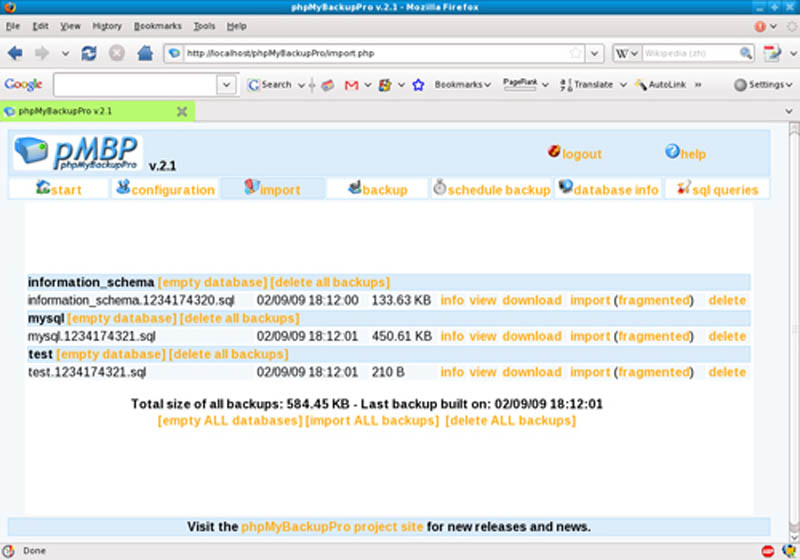Open the address bar URL dropdown
This screenshot has height=560, width=800.
coord(594,53)
